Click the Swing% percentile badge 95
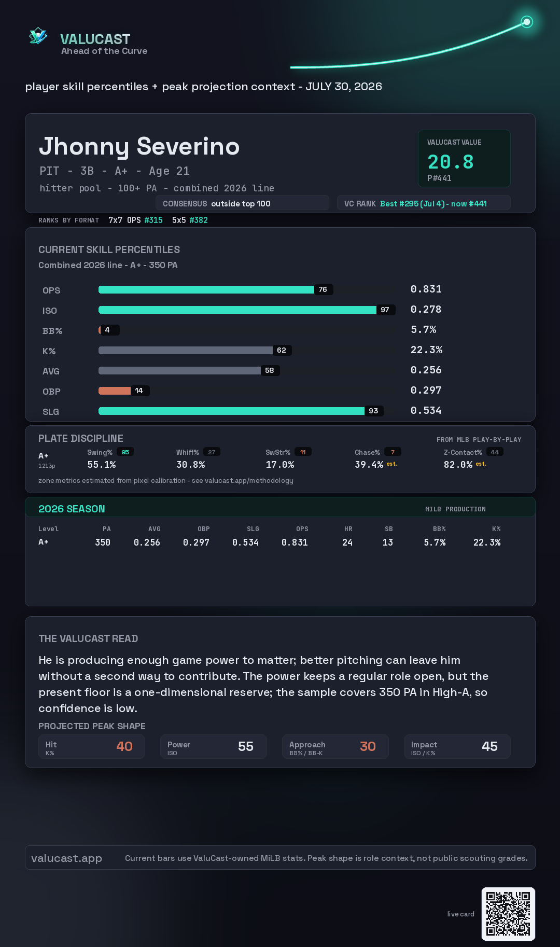Screen dimensions: 560x947 click(125, 452)
